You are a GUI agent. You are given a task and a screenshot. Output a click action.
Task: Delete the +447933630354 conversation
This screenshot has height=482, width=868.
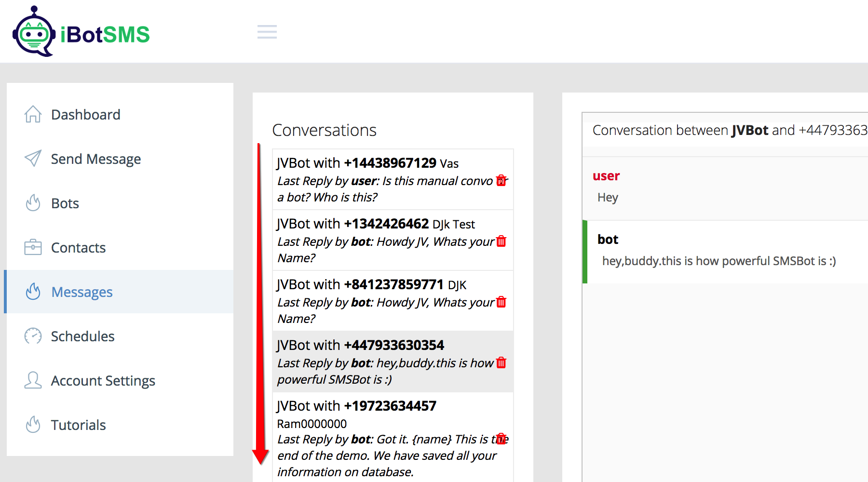tap(502, 362)
